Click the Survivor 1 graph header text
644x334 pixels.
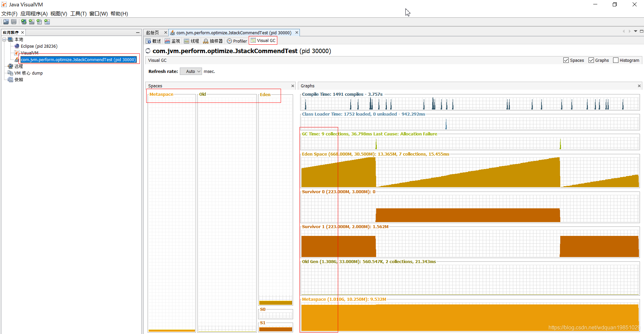[345, 226]
